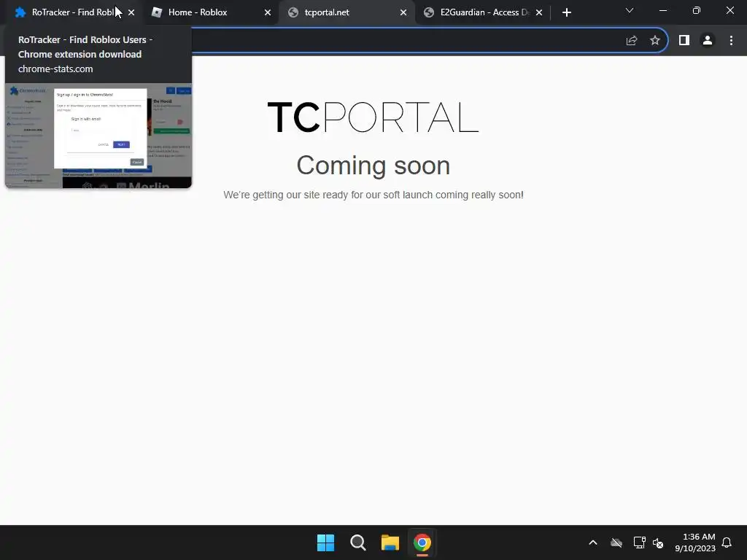Image resolution: width=747 pixels, height=560 pixels.
Task: Open File Explorer from the taskbar
Action: pyautogui.click(x=390, y=542)
